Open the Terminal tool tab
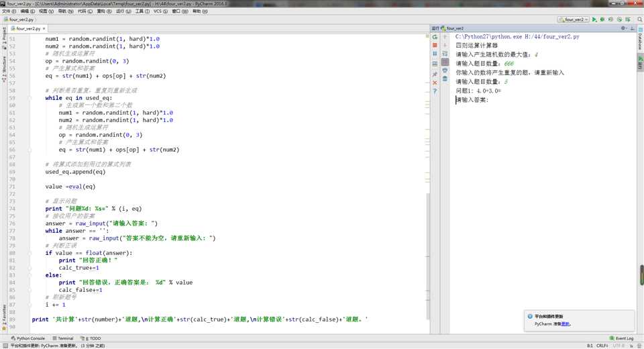644x349 pixels. [63, 338]
